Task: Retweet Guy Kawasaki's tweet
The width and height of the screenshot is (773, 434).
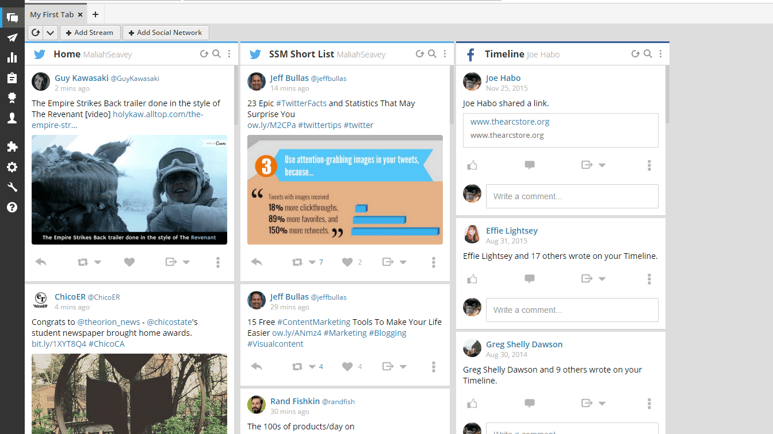Action: pyautogui.click(x=82, y=262)
